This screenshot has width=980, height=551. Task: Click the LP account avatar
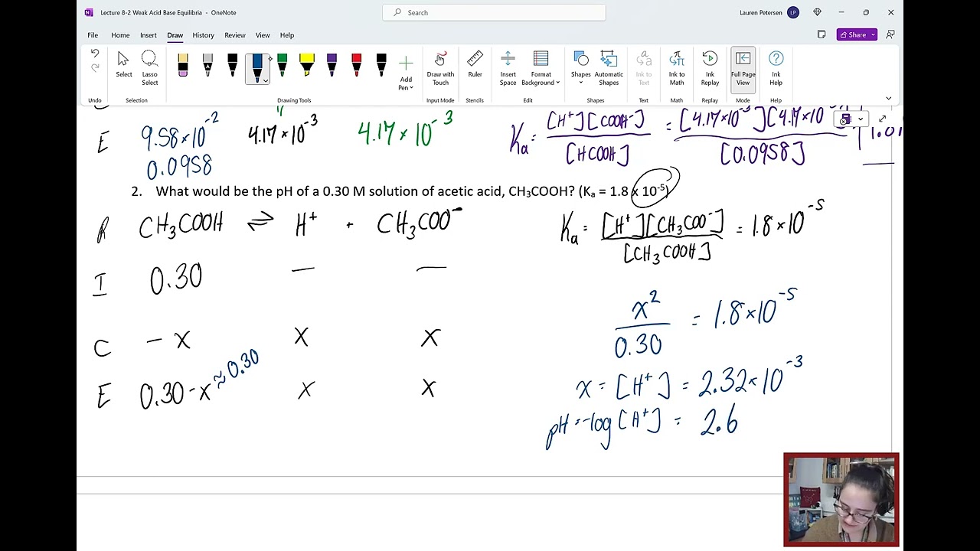click(x=793, y=12)
